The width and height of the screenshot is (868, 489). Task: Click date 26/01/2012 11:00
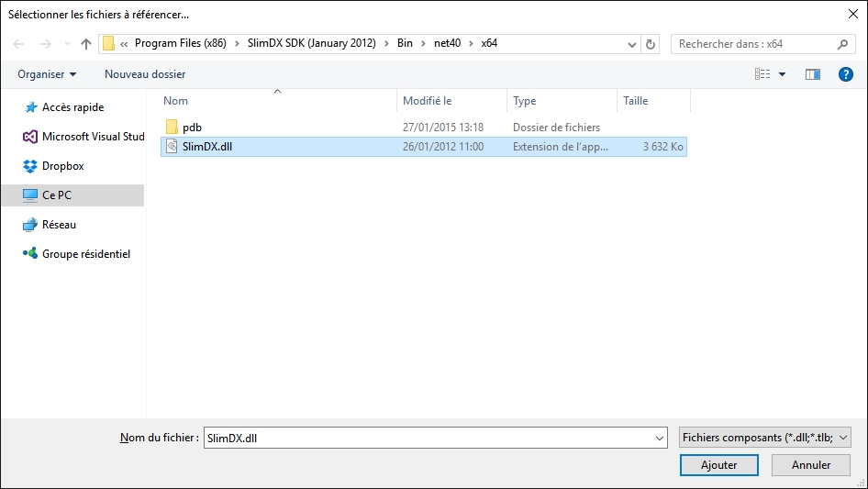click(x=443, y=147)
